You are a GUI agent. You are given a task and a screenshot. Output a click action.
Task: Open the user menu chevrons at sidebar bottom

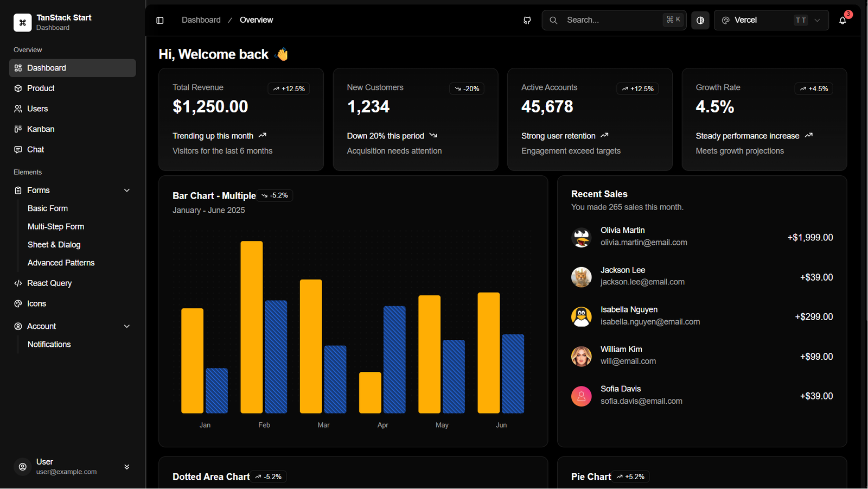[x=127, y=467]
